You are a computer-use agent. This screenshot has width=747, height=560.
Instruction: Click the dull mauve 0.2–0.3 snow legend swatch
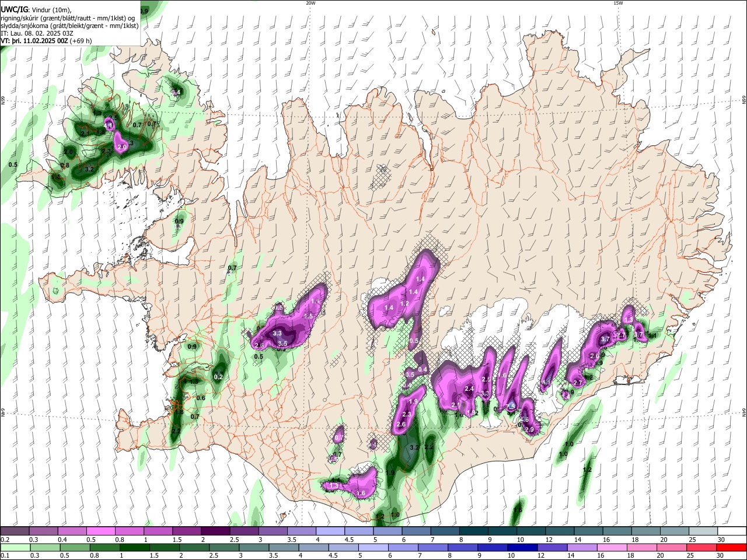tap(15, 531)
